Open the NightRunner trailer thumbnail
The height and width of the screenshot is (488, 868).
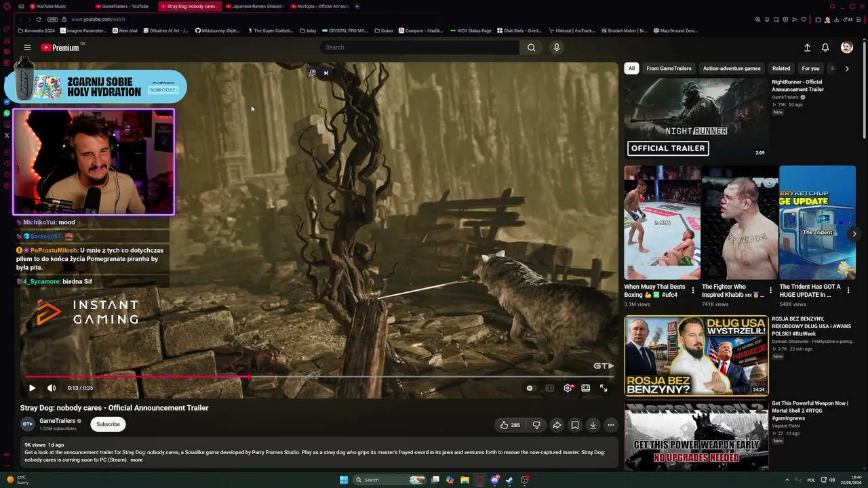(696, 118)
